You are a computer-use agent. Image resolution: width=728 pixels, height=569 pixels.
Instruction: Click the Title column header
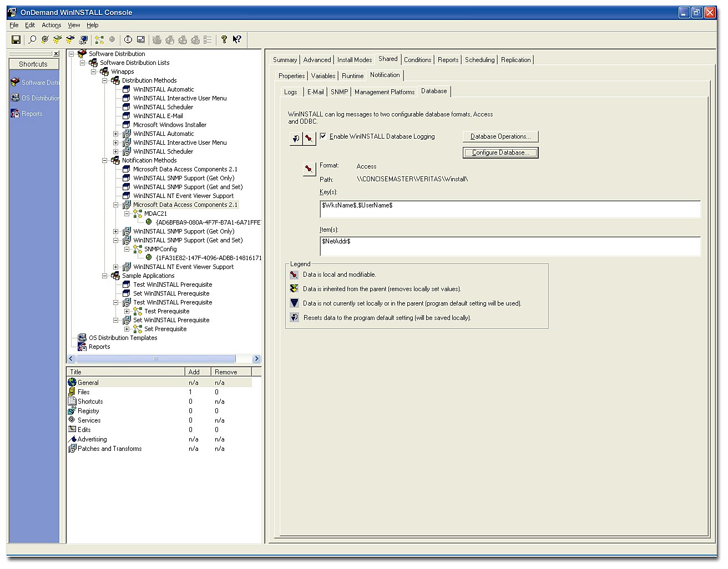[126, 372]
